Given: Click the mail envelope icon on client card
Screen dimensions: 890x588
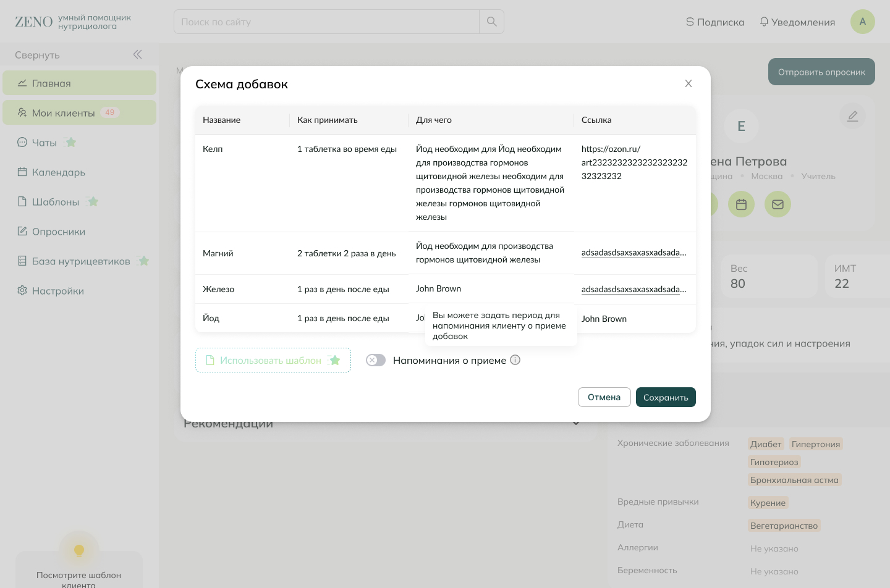Looking at the screenshot, I should 778,204.
